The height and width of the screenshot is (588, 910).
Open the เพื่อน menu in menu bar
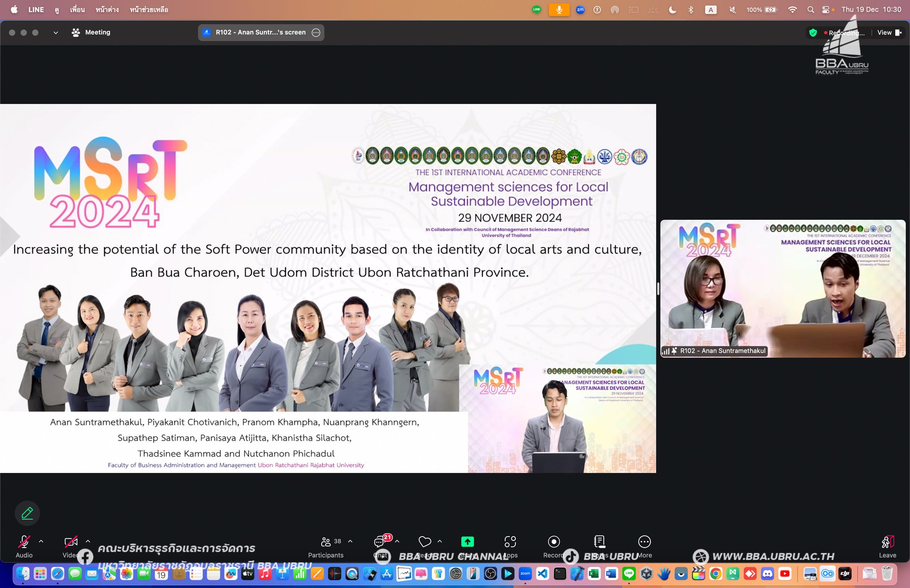77,9
